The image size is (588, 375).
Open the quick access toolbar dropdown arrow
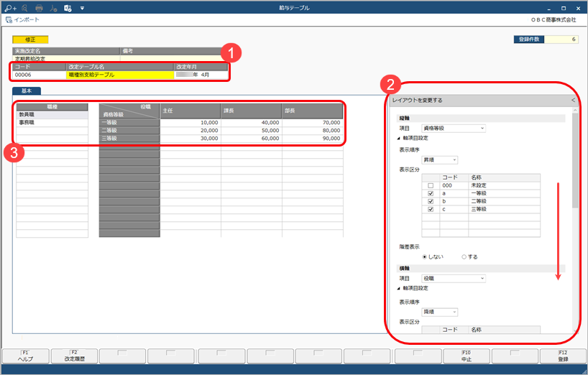point(82,8)
